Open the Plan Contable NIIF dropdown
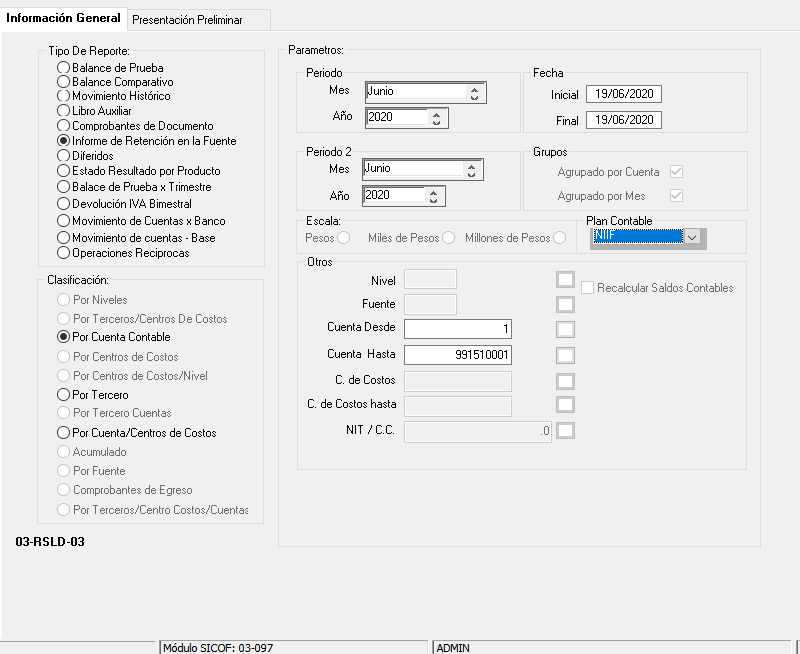Viewport: 800px width, 654px height. (x=693, y=237)
